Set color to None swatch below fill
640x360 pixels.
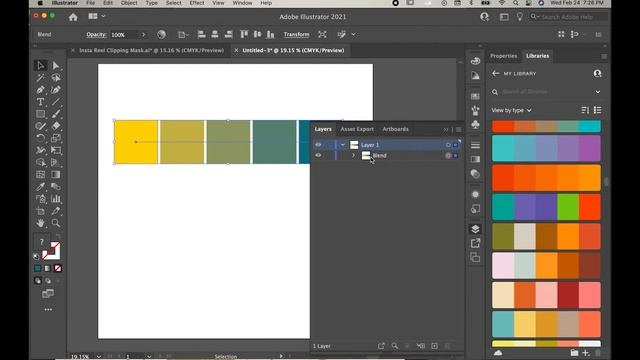(x=58, y=268)
